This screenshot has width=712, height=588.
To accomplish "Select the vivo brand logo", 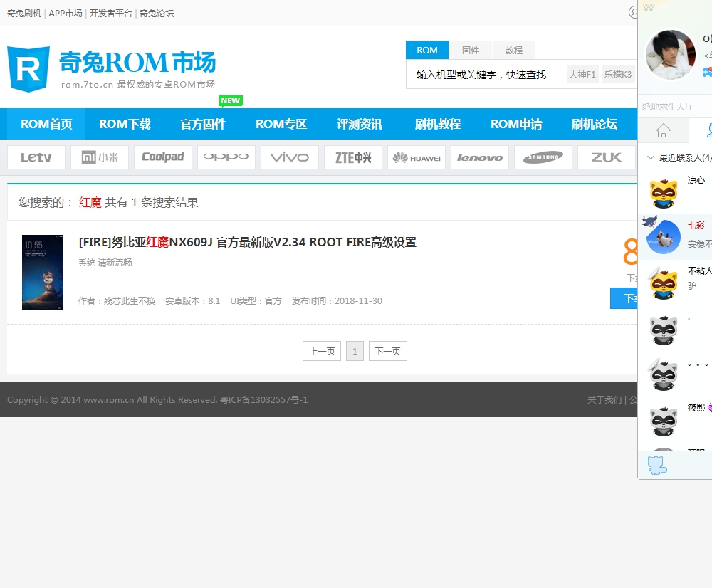I will (x=290, y=157).
